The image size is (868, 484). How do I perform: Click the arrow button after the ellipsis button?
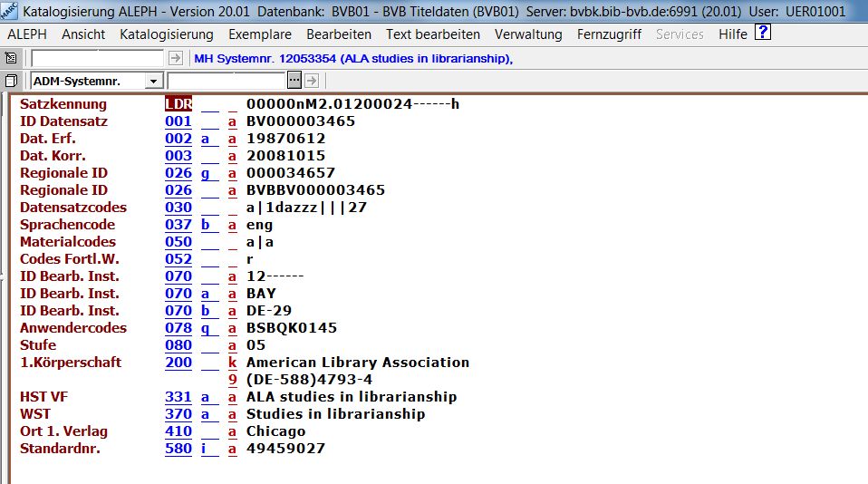(x=311, y=82)
